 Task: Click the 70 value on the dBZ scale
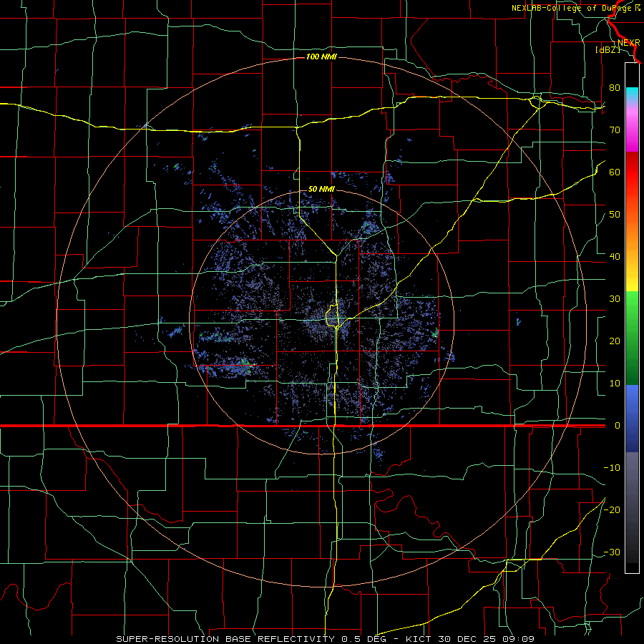tap(615, 130)
